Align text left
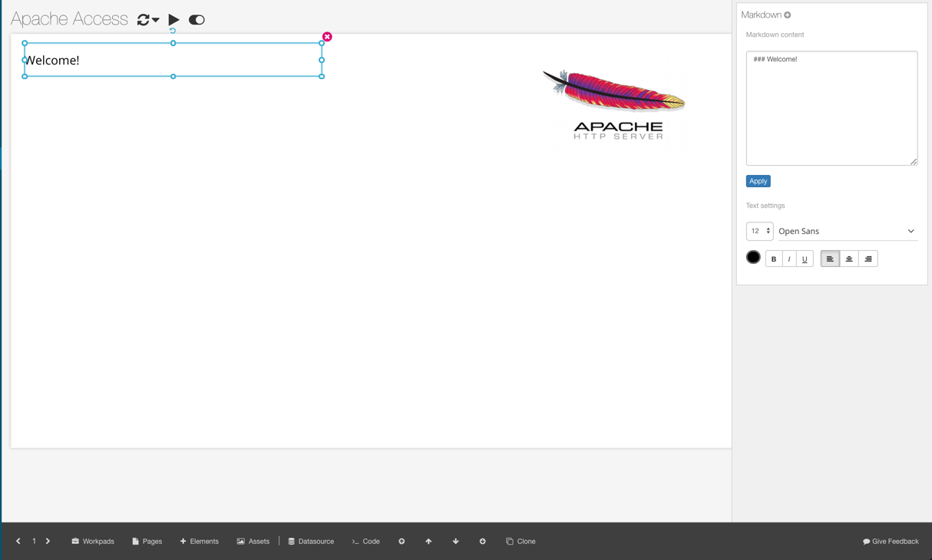932x560 pixels. (x=830, y=259)
